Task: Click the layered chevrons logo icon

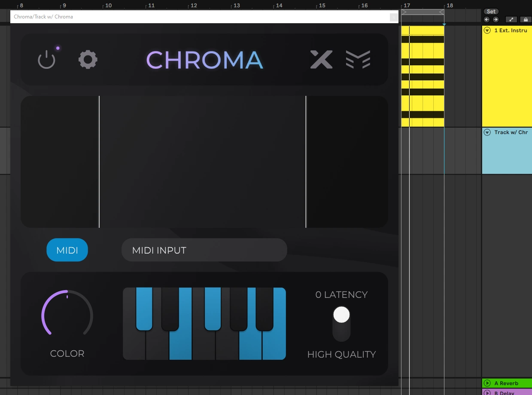Action: pos(358,60)
